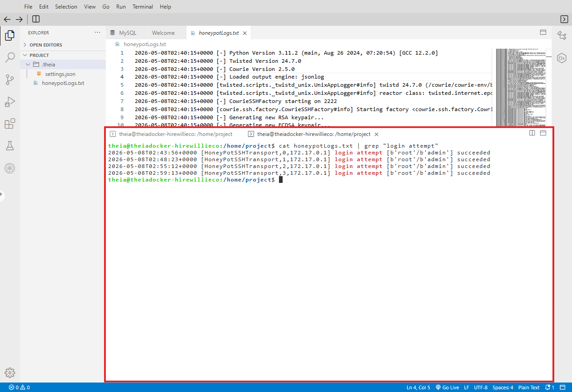Close the honeypotLogs.txt editor tab
Viewport: 572px width, 392px height.
(x=245, y=33)
